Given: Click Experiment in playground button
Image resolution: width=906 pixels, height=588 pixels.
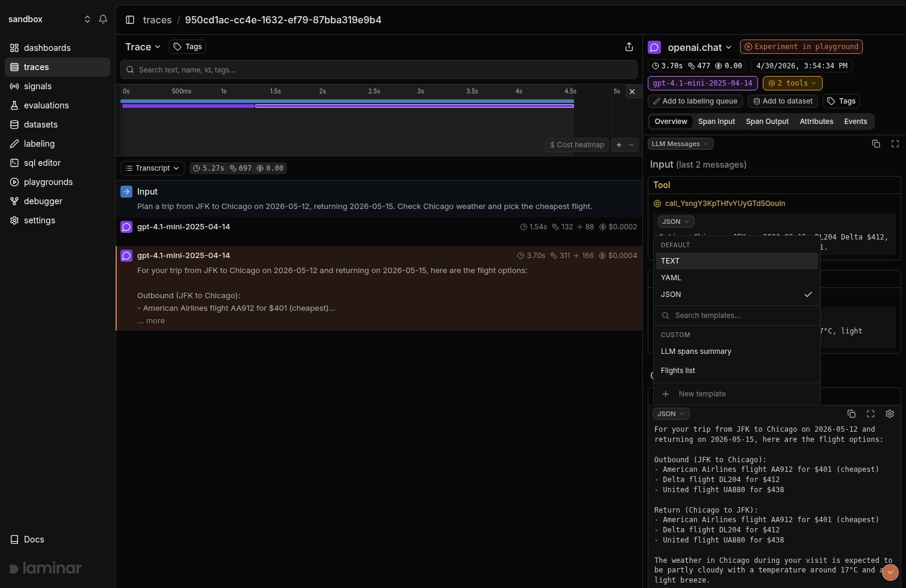Looking at the screenshot, I should [801, 47].
